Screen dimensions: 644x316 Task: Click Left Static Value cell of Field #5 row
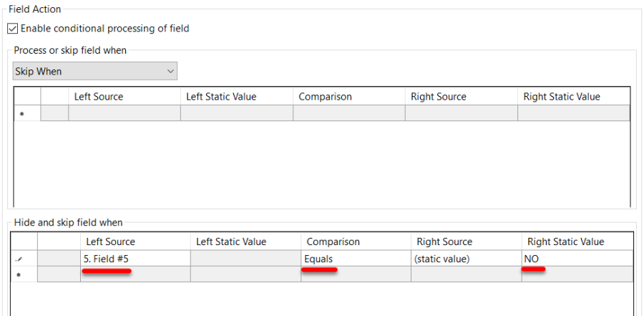click(x=245, y=259)
